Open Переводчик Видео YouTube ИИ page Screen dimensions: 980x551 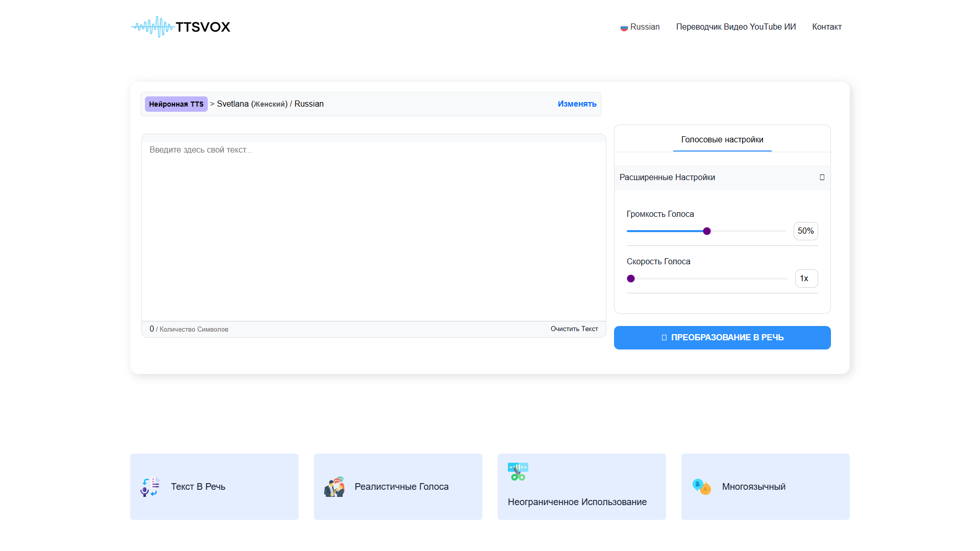(x=736, y=27)
